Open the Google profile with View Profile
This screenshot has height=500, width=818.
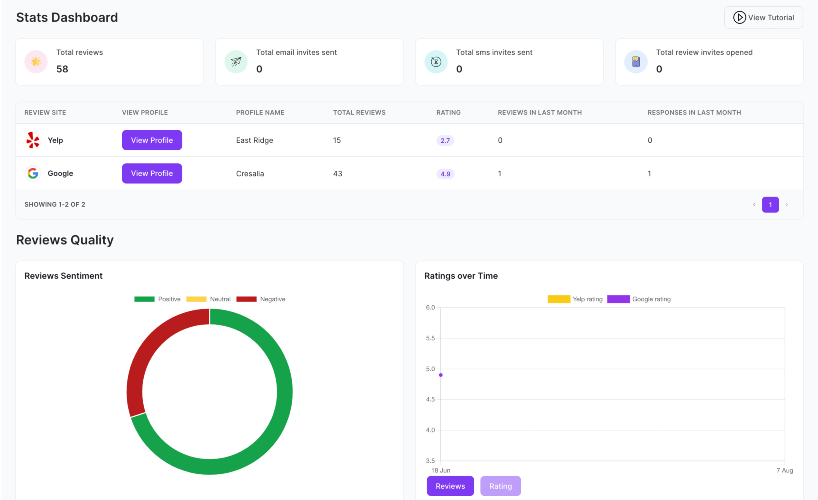(152, 173)
